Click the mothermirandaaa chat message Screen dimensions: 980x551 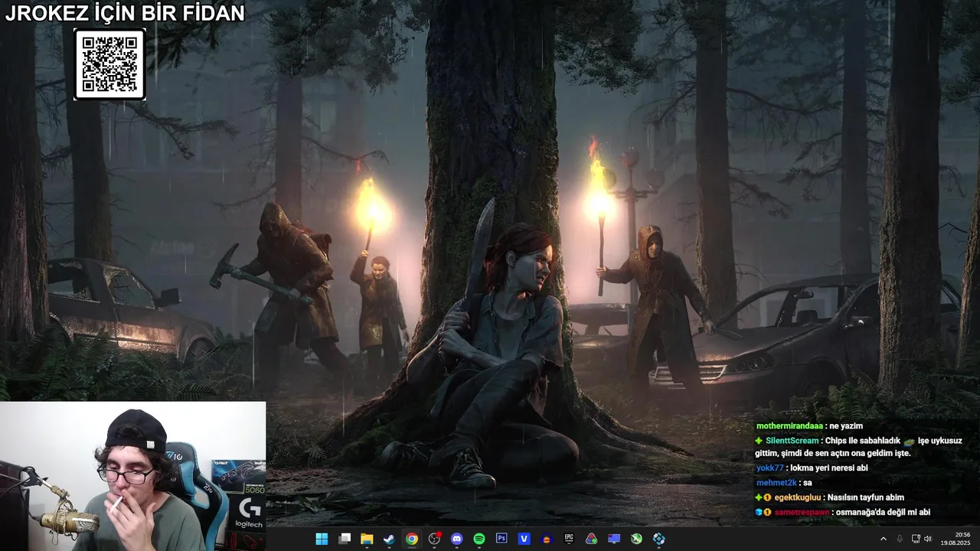(809, 425)
